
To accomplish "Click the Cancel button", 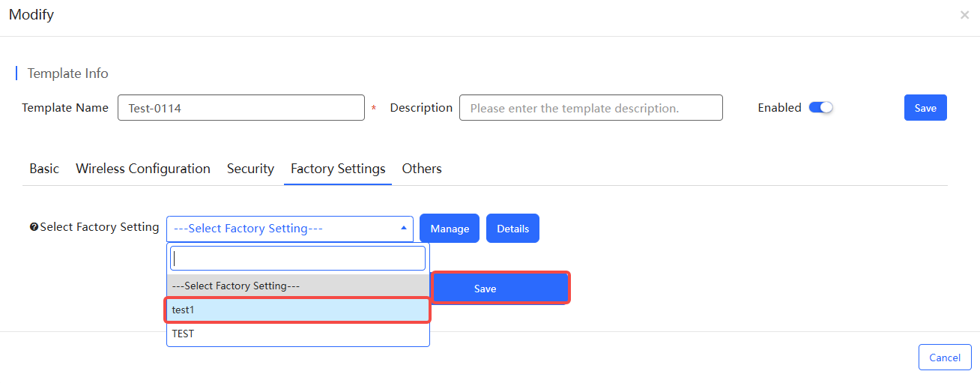I will [x=945, y=358].
